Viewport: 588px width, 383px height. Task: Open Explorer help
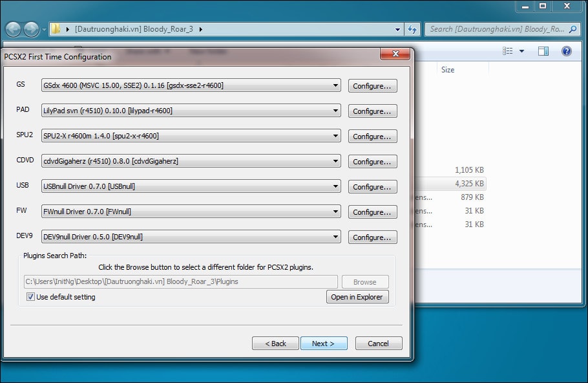(x=567, y=50)
